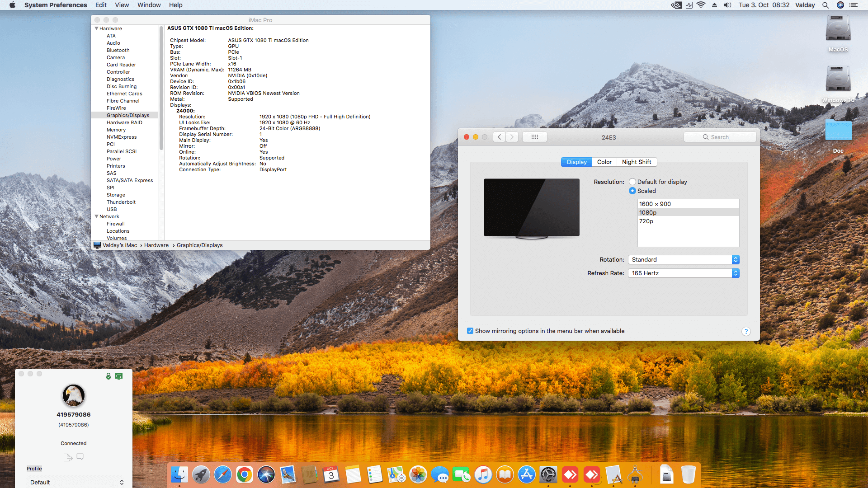The width and height of the screenshot is (868, 488).
Task: Open Calendar showing Oct 3 in Dock
Action: click(x=331, y=475)
